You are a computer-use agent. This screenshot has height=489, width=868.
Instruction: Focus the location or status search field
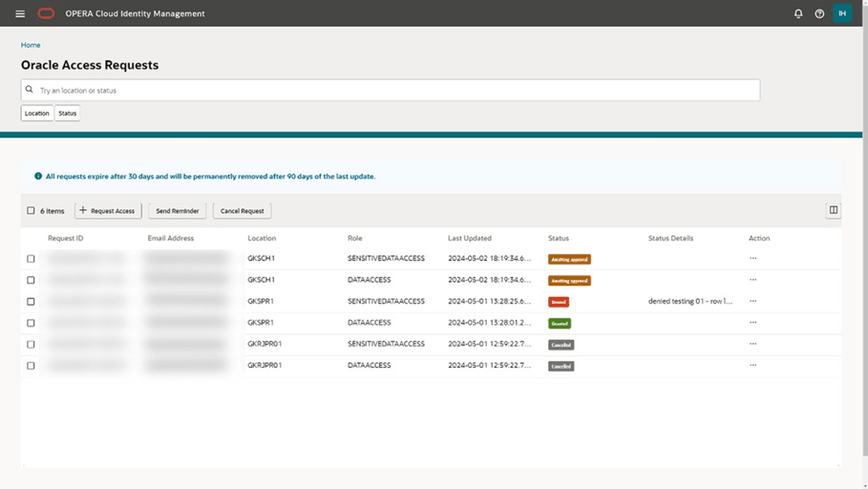(x=391, y=90)
